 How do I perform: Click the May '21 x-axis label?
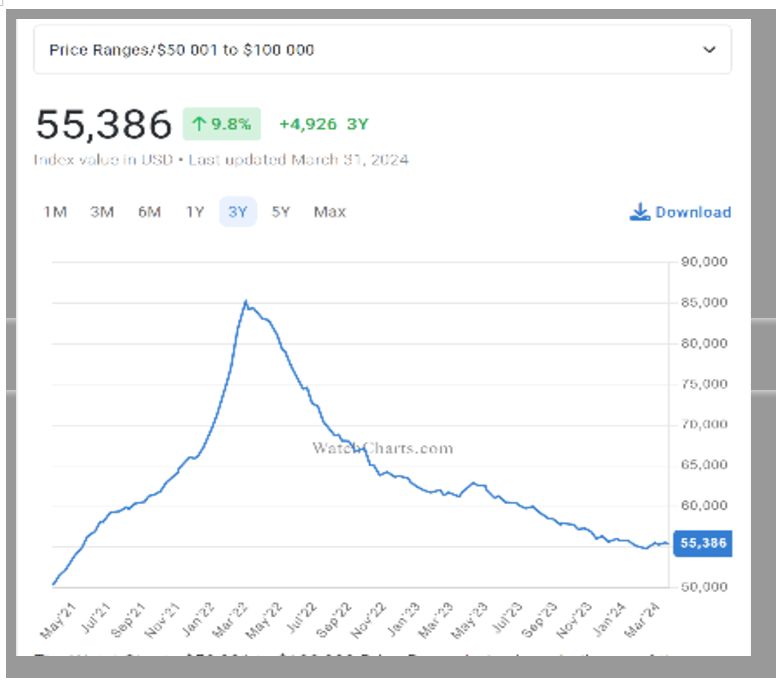pyautogui.click(x=61, y=620)
